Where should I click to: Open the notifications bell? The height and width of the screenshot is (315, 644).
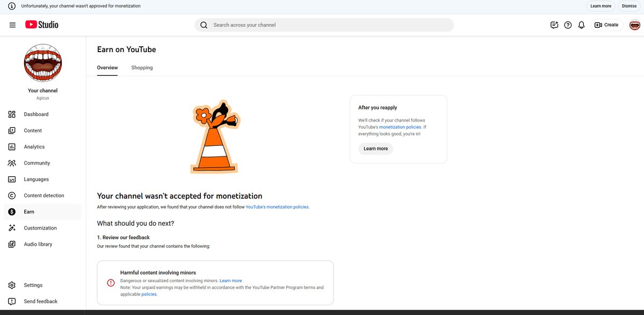tap(581, 25)
